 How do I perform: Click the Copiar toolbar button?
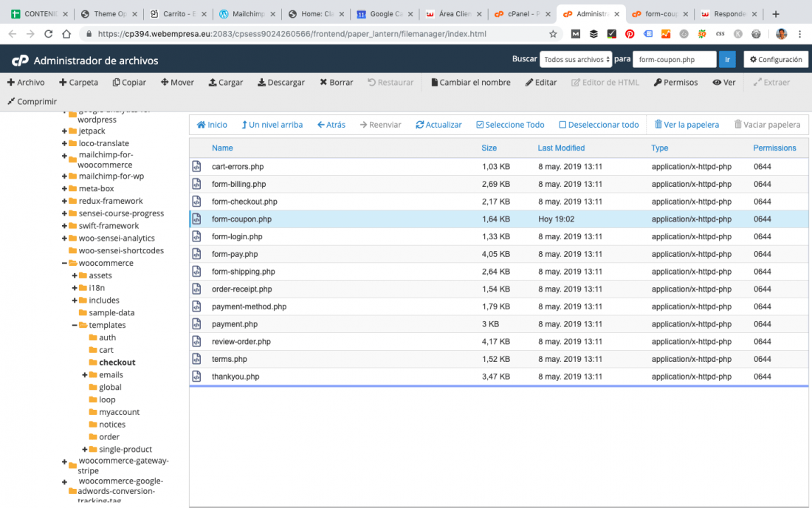tap(129, 83)
